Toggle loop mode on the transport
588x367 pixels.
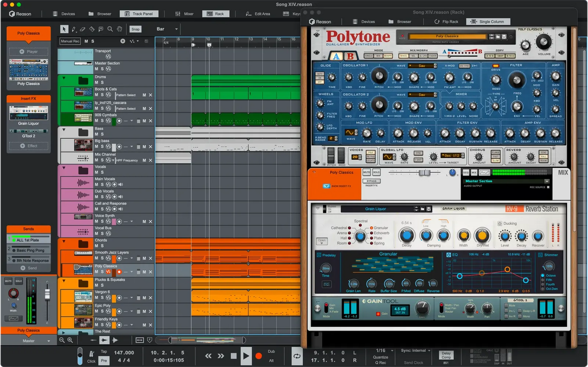[297, 356]
